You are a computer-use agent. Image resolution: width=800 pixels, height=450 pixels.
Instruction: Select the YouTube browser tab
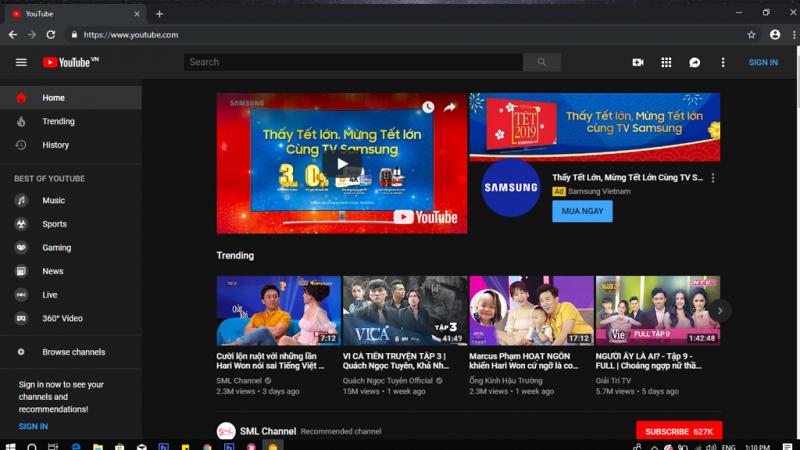[75, 14]
